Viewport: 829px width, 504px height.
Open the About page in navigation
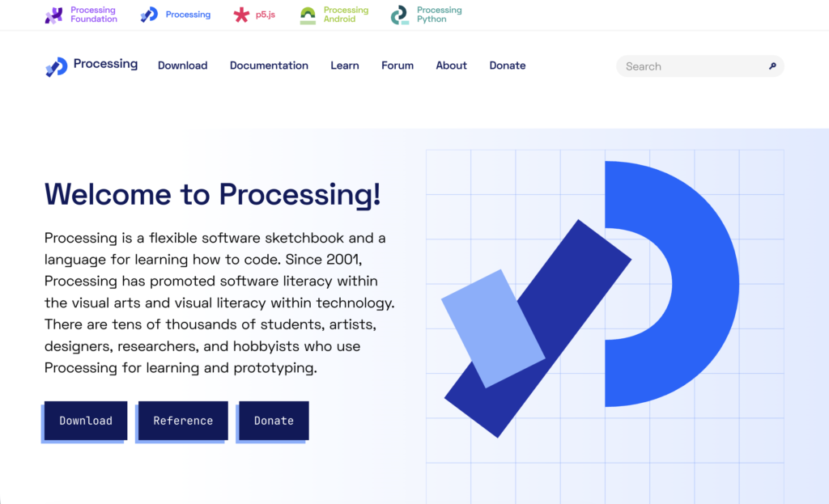[x=451, y=66]
